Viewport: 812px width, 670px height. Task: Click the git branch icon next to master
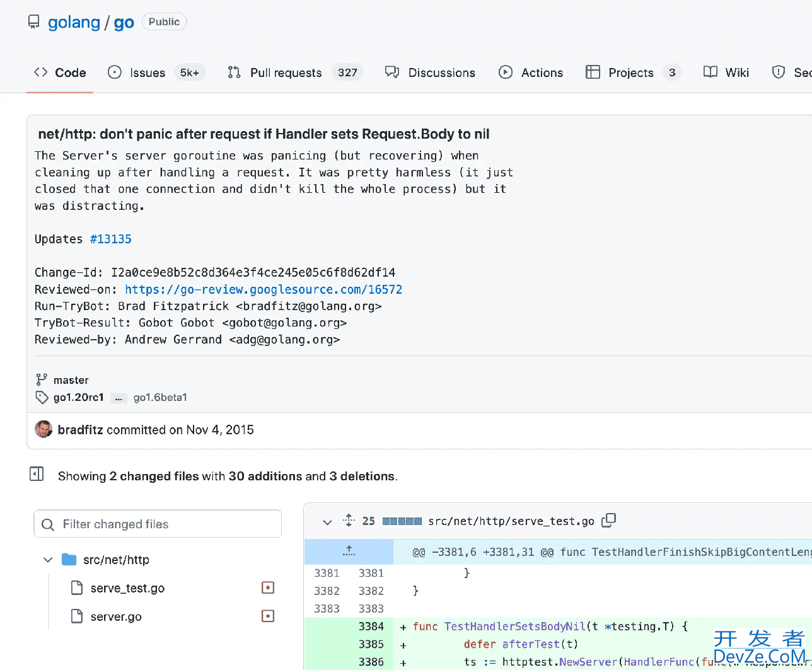42,379
